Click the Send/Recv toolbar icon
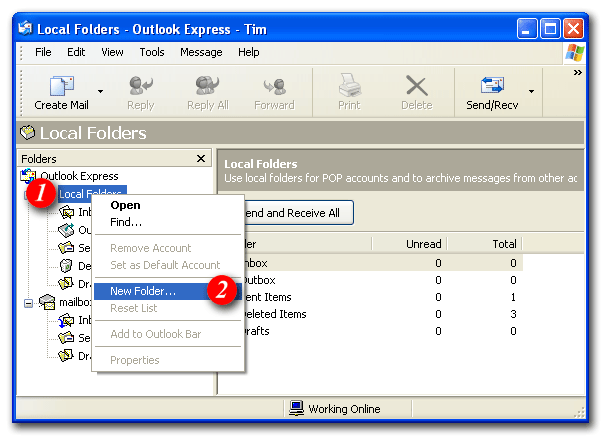602x436 pixels. pos(492,87)
